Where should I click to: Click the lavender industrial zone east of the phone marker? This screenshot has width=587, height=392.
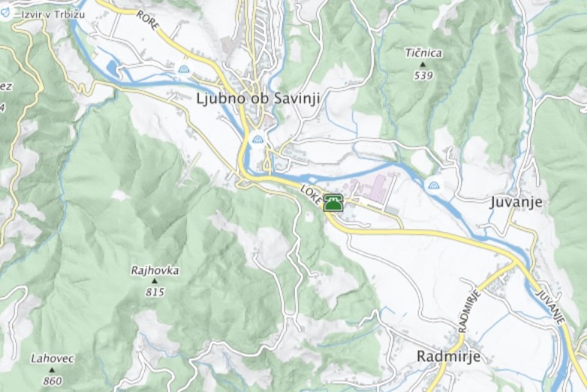(x=372, y=188)
